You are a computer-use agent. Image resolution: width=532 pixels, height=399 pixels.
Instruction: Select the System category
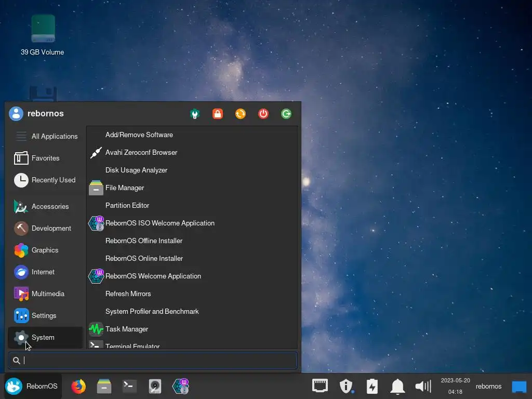coord(46,338)
